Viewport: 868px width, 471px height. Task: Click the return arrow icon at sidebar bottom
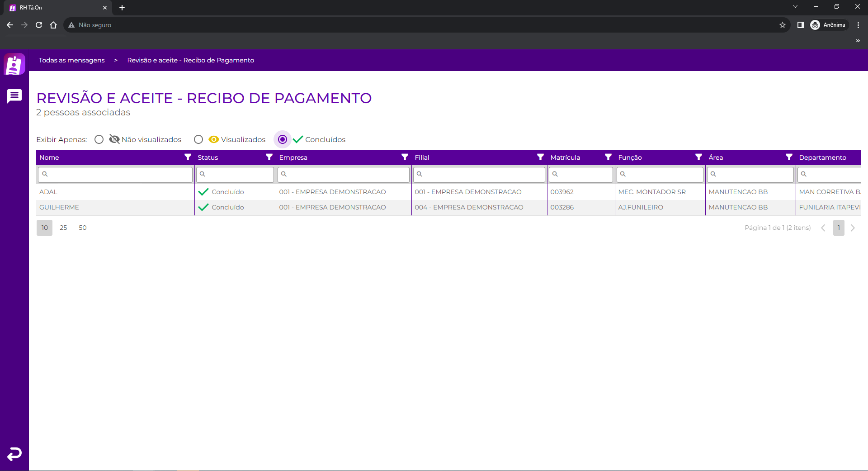pos(14,454)
